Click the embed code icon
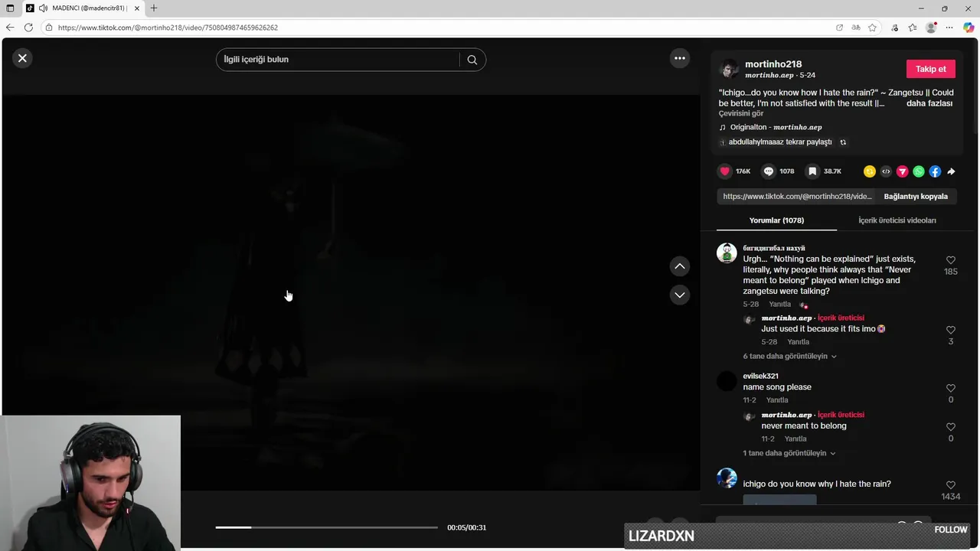Image resolution: width=980 pixels, height=551 pixels. click(886, 171)
